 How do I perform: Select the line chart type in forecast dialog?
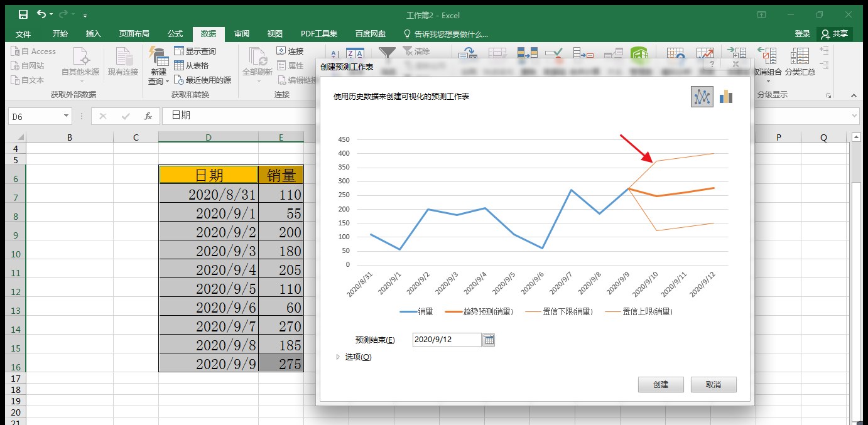point(702,96)
